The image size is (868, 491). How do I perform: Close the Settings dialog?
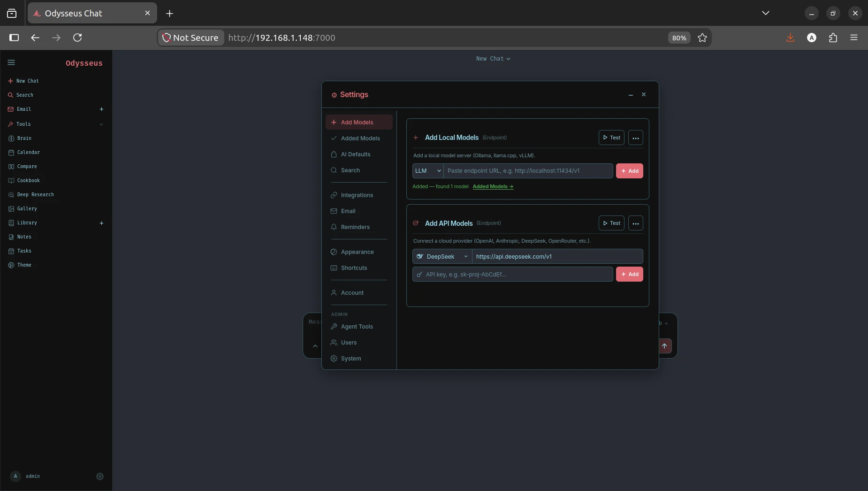(644, 94)
